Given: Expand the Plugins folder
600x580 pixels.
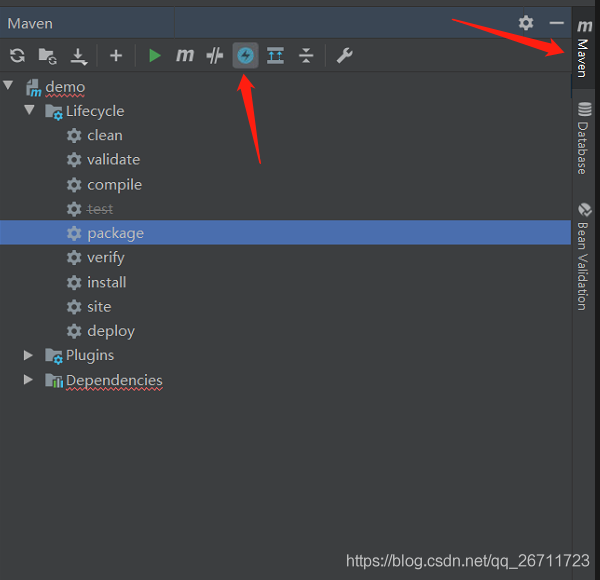Looking at the screenshot, I should point(28,355).
